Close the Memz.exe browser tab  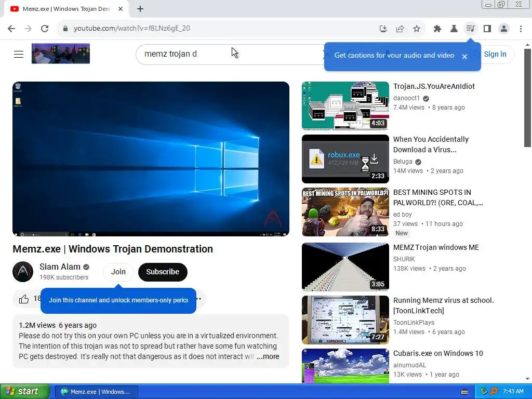point(121,9)
